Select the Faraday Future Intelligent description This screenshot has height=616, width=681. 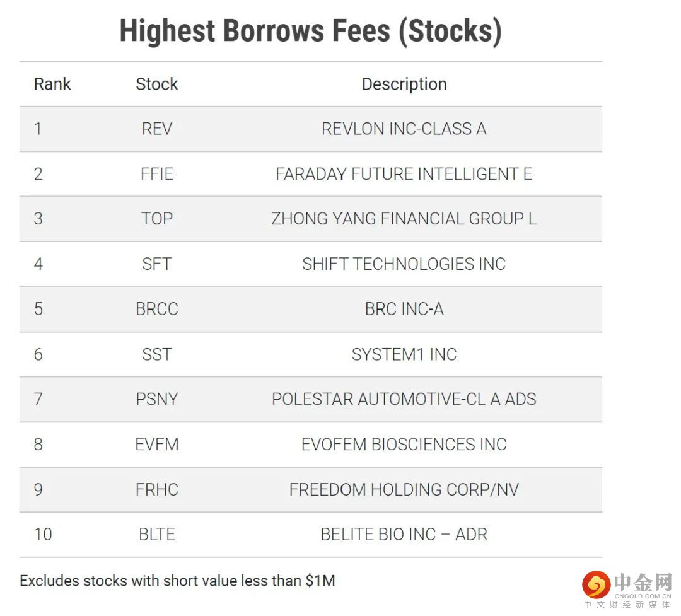pos(404,174)
